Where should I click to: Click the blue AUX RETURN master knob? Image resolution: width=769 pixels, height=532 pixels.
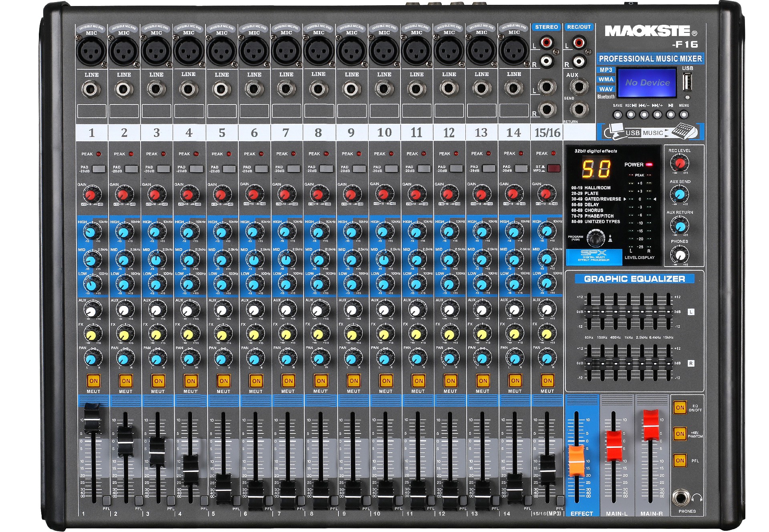point(679,226)
